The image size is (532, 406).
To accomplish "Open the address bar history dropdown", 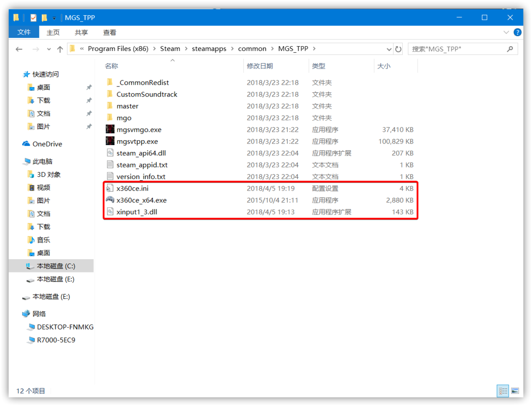I will click(x=389, y=48).
